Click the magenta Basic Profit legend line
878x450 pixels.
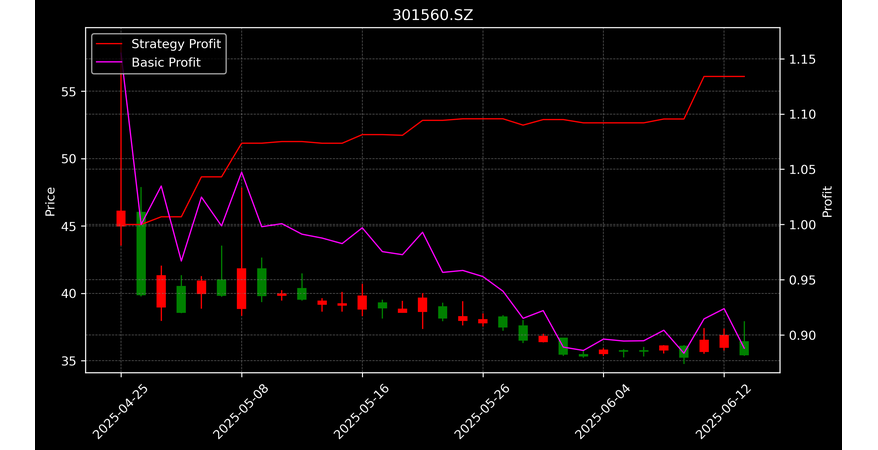(x=109, y=62)
